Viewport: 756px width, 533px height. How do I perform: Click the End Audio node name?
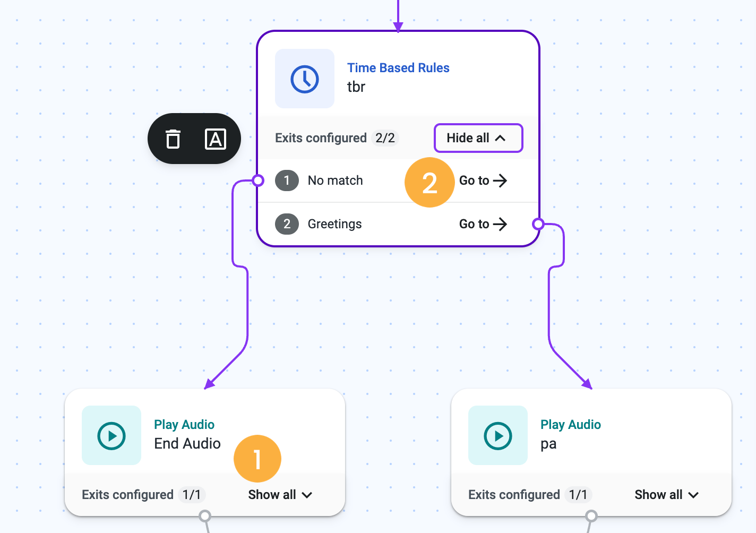pyautogui.click(x=187, y=443)
